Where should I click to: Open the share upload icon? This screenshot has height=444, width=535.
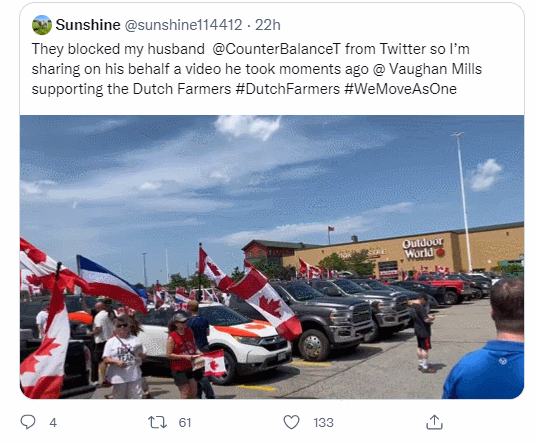click(x=434, y=422)
